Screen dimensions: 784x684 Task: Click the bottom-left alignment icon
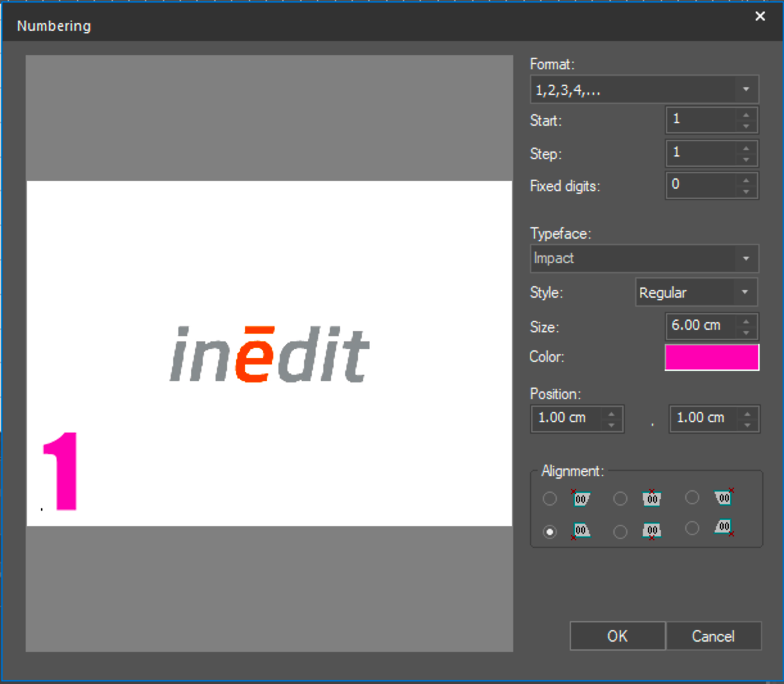(581, 531)
